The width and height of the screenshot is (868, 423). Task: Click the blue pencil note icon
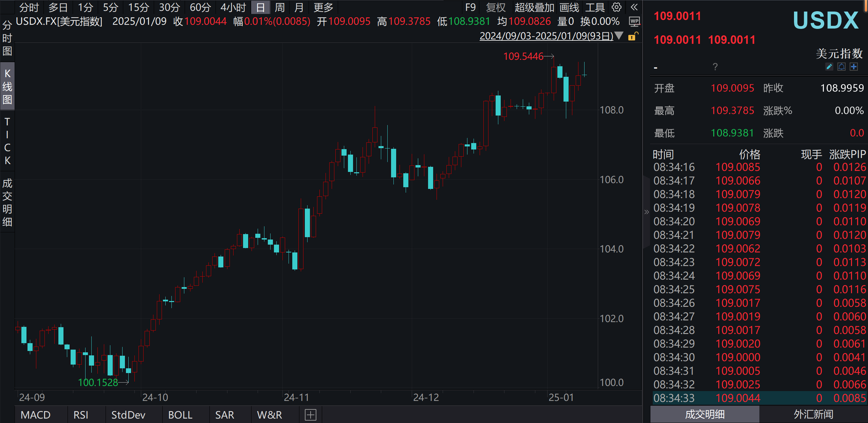click(x=829, y=67)
